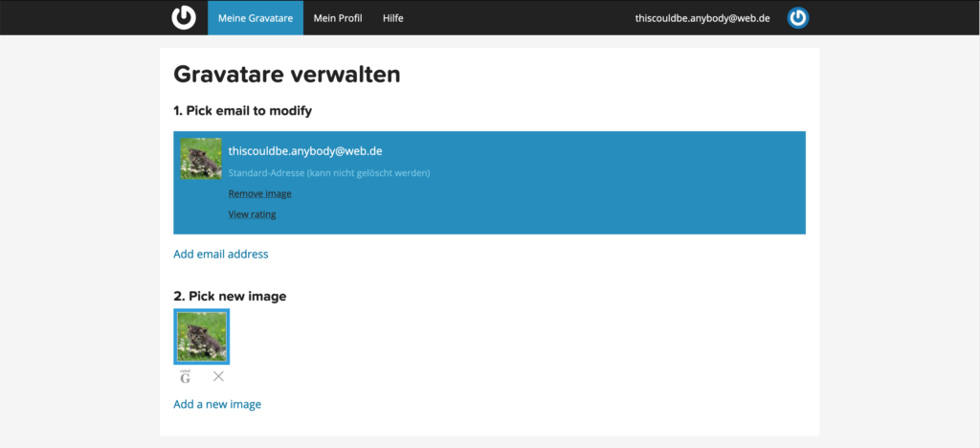Image resolution: width=980 pixels, height=448 pixels.
Task: Click the Add email address link
Action: (221, 254)
